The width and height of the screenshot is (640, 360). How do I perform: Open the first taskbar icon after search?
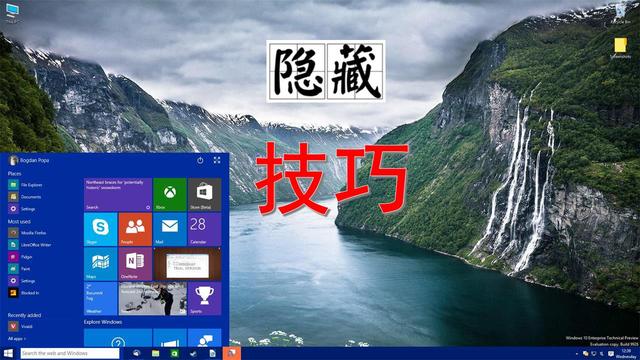(136, 353)
